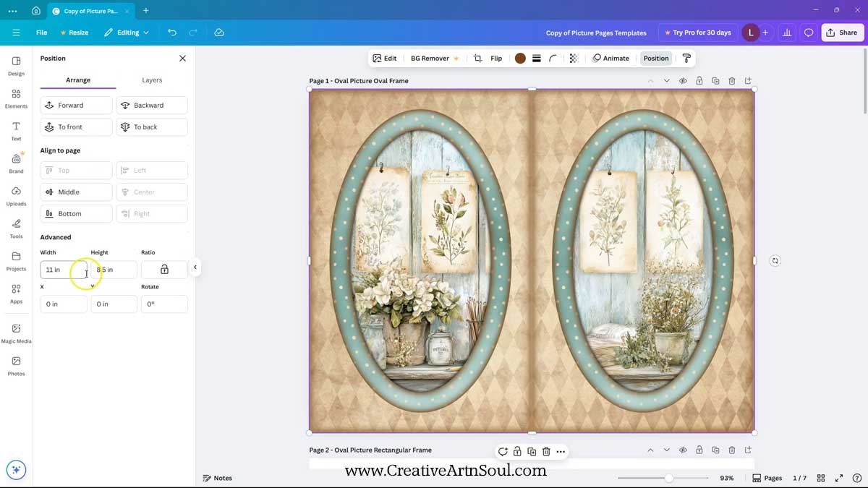
Task: Click the Width input field
Action: (64, 270)
